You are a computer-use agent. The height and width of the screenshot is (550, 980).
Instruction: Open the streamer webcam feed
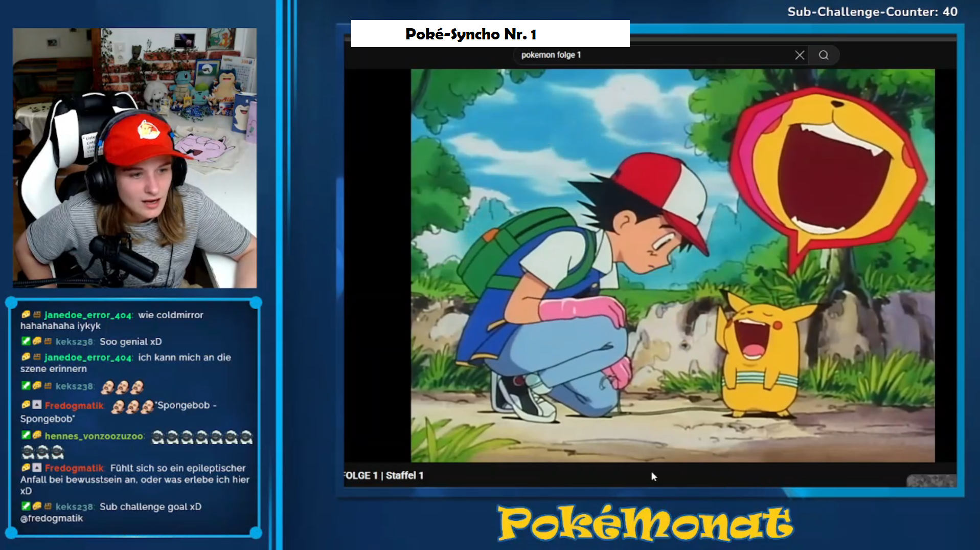tap(135, 158)
